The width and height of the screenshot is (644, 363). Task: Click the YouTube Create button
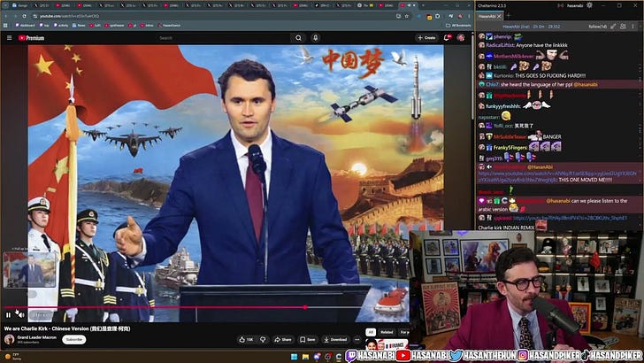(426, 38)
